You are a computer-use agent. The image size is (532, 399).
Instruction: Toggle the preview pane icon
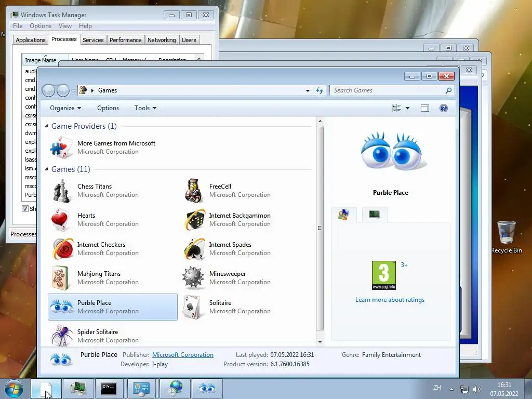[x=425, y=108]
